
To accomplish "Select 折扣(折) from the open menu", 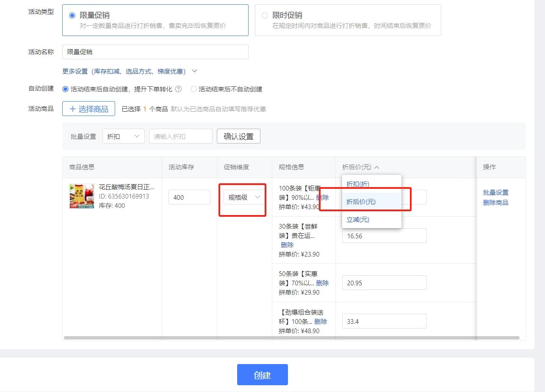I will (358, 184).
